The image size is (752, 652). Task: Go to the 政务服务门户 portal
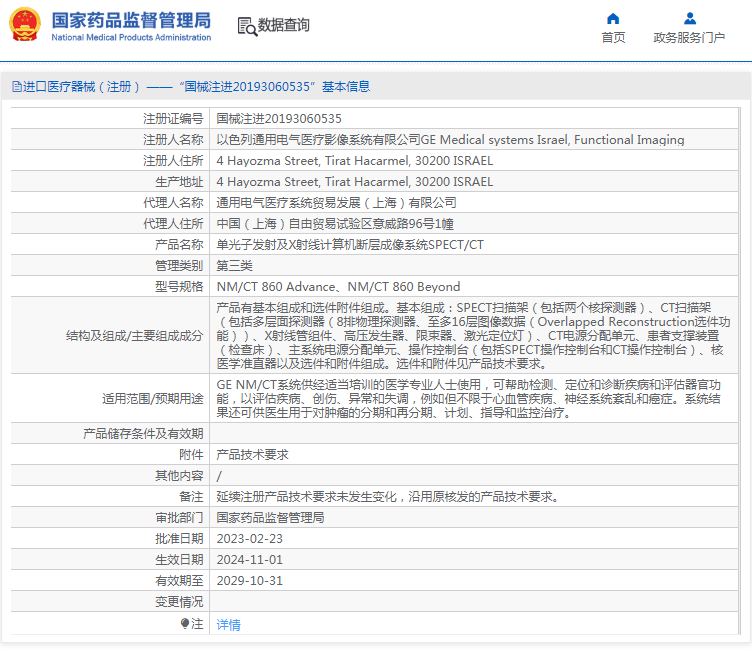689,38
